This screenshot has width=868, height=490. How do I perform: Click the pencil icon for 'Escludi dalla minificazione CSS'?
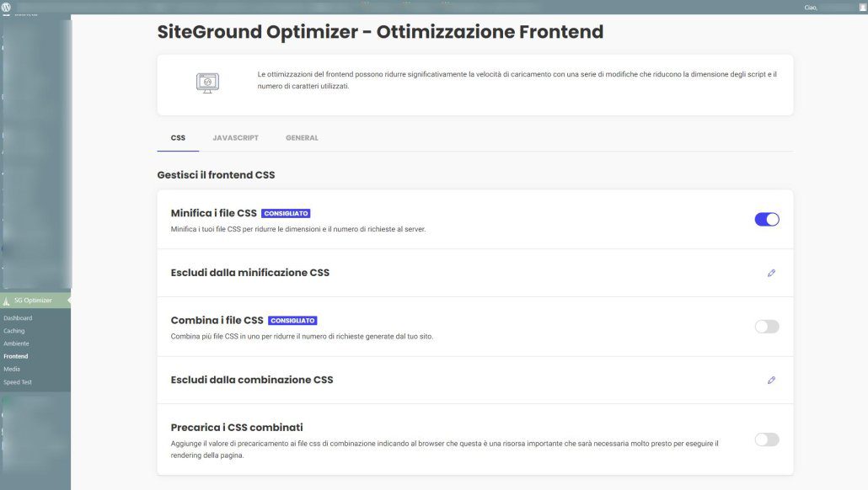point(770,272)
